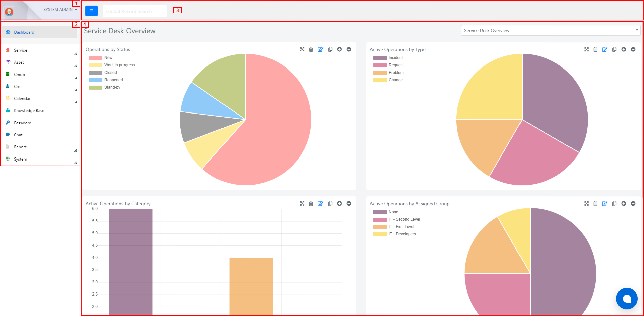Edit the Active Operations by Type widget
The image size is (644, 316).
(605, 49)
